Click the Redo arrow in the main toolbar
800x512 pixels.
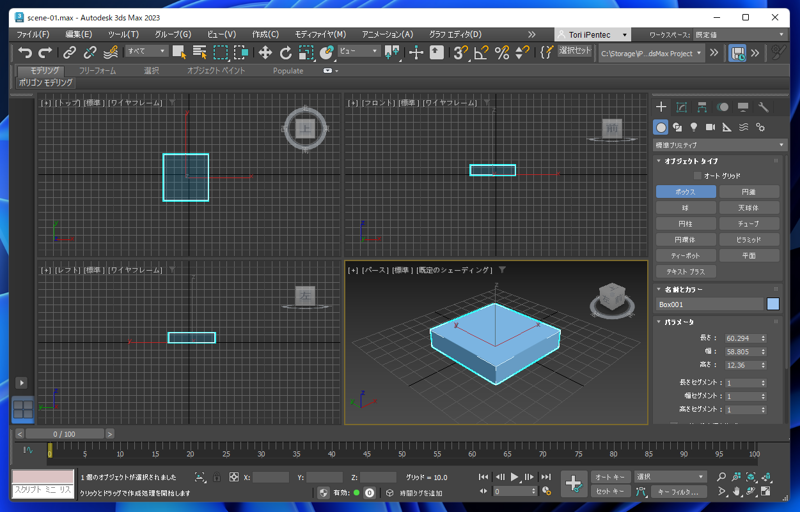(45, 52)
